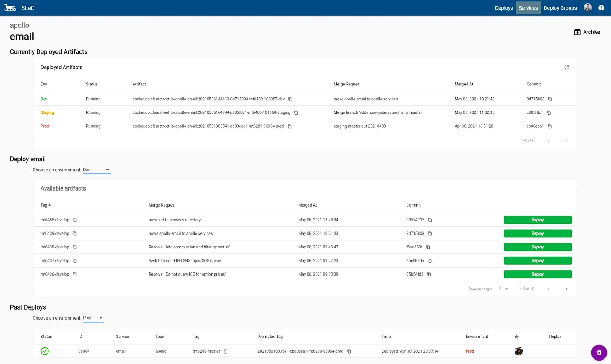Sort by Tag column arrow
The image size is (611, 364).
(x=50, y=205)
